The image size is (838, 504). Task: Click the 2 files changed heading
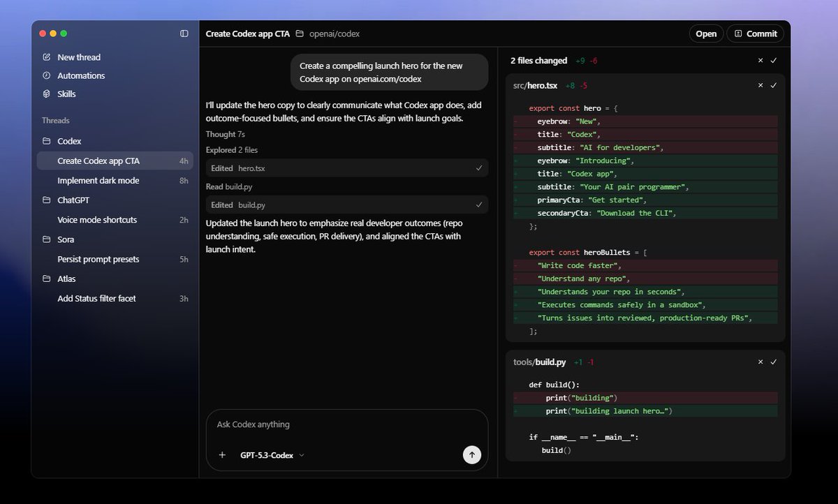538,61
